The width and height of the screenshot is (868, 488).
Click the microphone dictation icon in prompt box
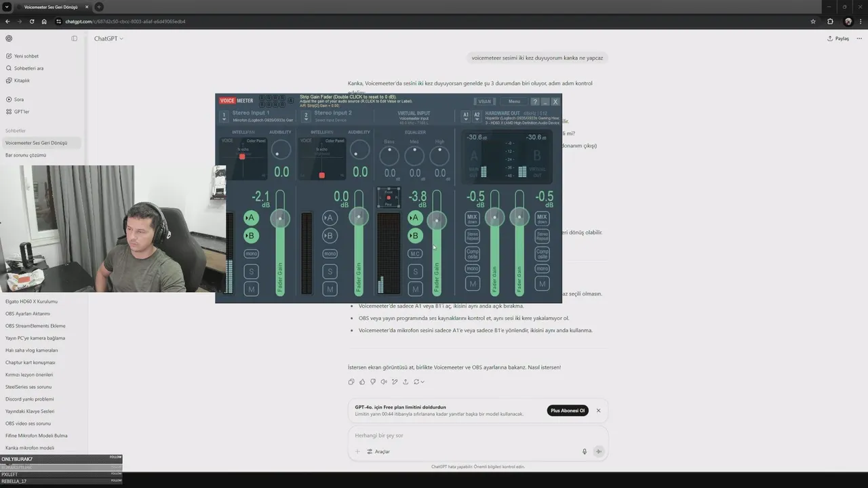coord(585,451)
